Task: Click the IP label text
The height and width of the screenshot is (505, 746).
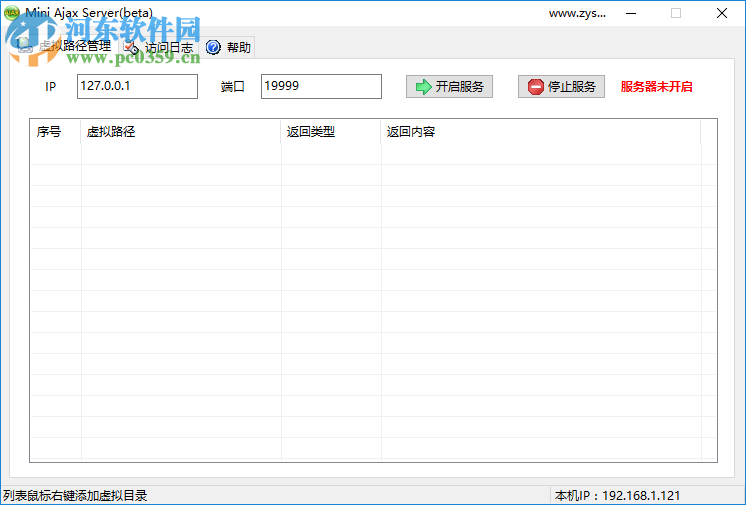Action: click(51, 87)
